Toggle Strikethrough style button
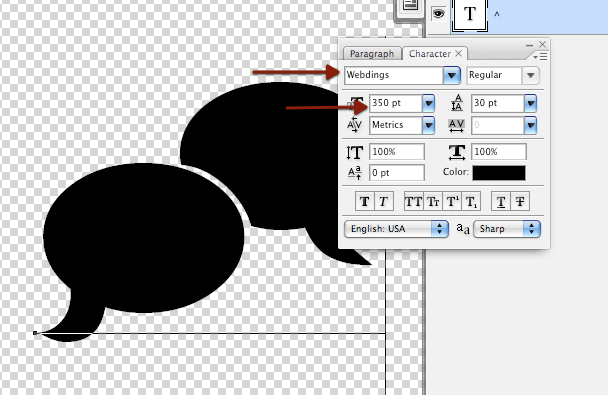The image size is (608, 395). [520, 202]
